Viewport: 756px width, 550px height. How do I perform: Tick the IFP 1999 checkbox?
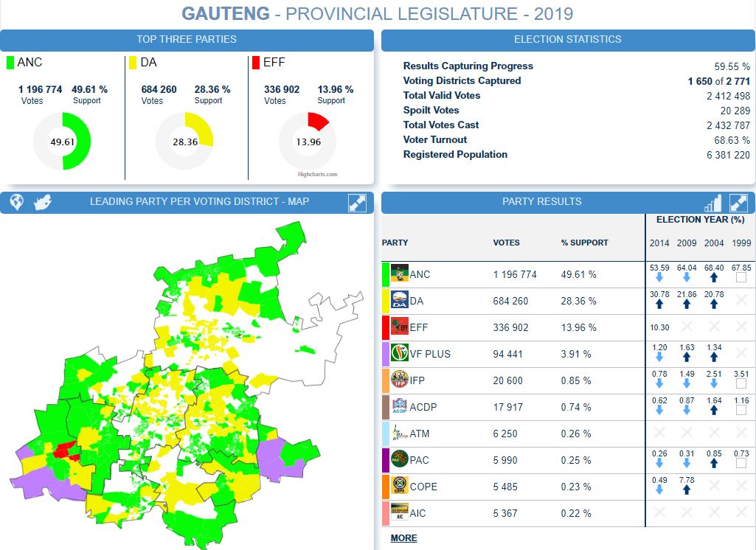[741, 384]
